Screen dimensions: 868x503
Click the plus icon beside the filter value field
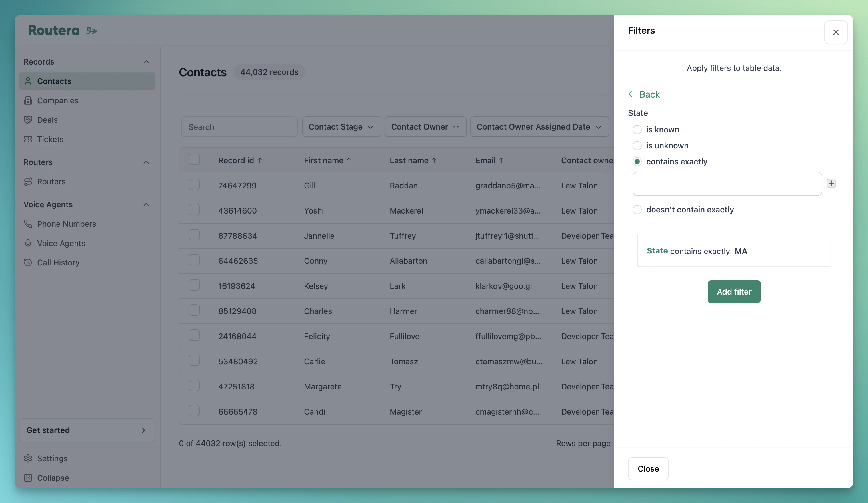831,183
